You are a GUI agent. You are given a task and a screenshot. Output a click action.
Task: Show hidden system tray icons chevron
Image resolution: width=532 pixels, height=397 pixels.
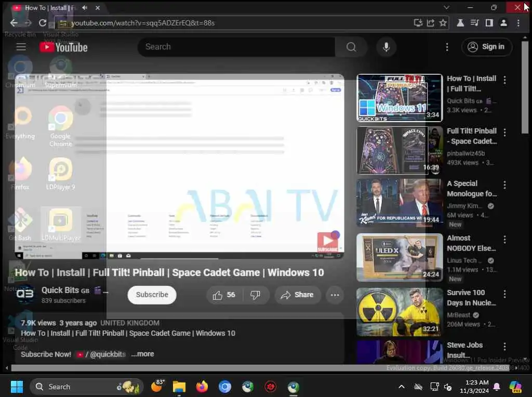pos(402,387)
